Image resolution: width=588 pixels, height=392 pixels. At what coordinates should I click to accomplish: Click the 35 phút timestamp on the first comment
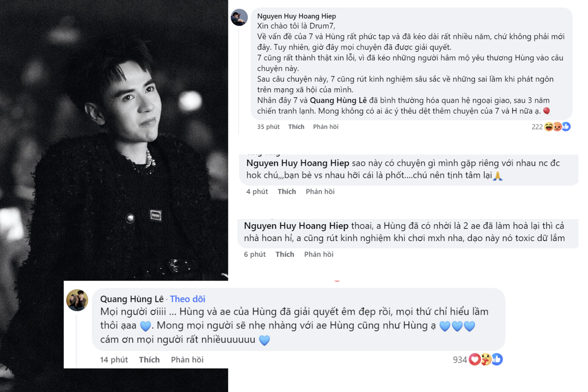pyautogui.click(x=268, y=126)
